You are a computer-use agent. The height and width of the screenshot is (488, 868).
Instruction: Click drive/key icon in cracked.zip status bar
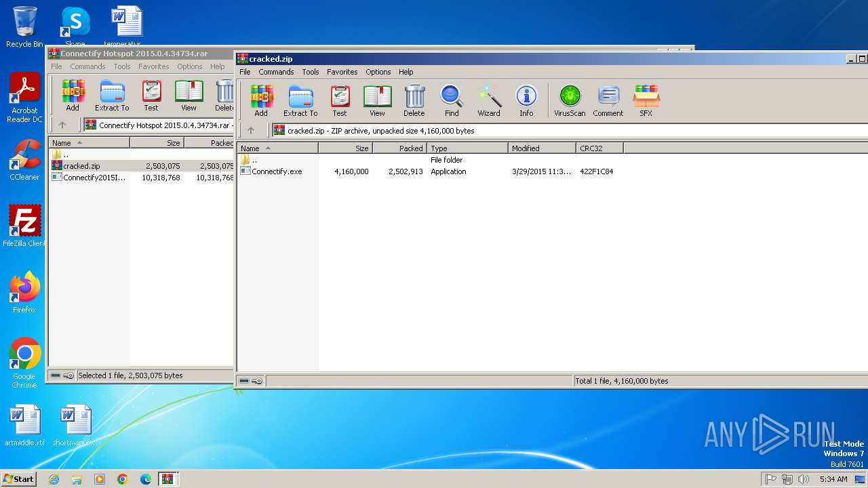coord(251,381)
